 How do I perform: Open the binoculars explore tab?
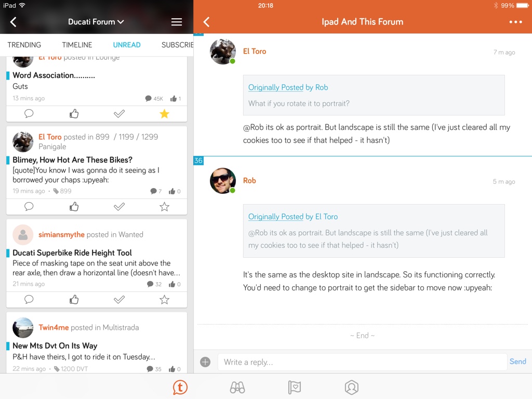[x=237, y=387]
